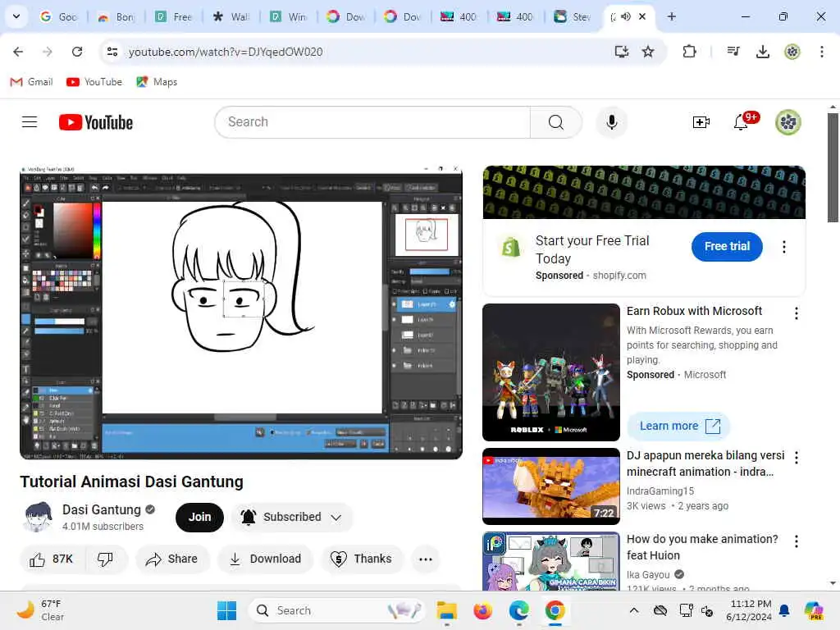Screen dimensions: 840x630
Task: Open the Ika Gayou channel name
Action: point(648,575)
